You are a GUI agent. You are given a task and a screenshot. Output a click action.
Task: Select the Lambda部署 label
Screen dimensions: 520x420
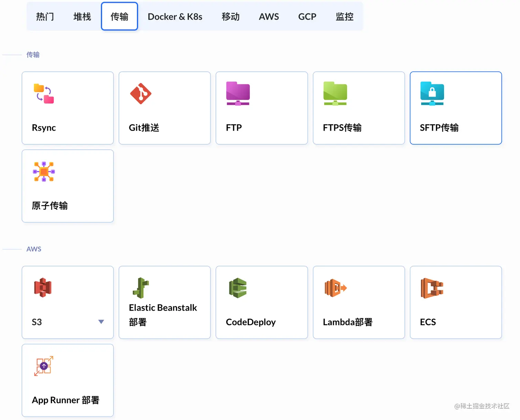click(348, 322)
